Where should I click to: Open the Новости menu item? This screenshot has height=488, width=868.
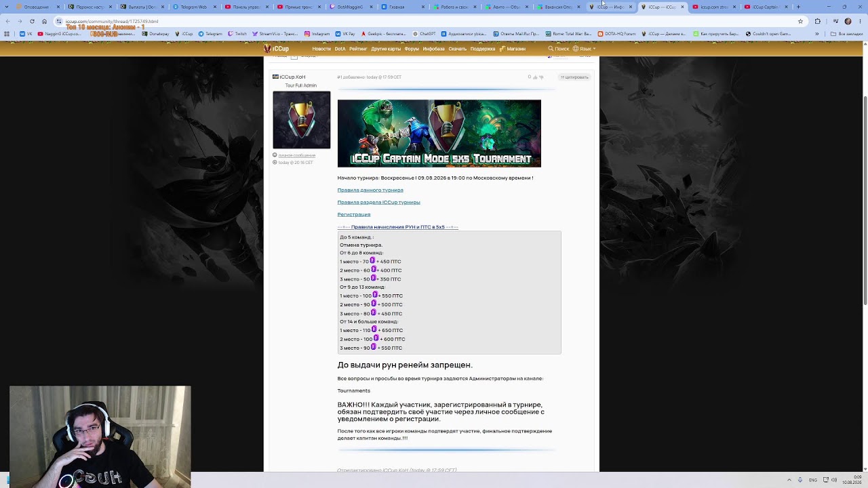[321, 49]
